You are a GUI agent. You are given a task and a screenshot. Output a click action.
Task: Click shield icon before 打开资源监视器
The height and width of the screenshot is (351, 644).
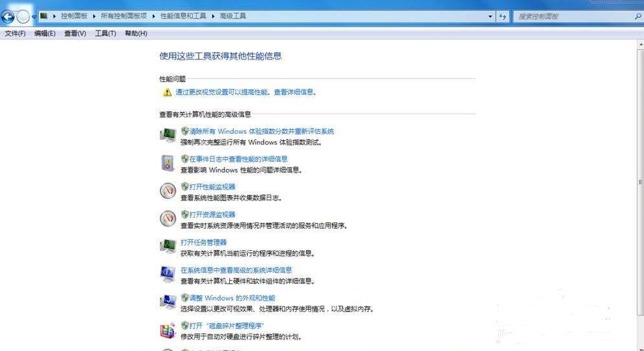[x=185, y=215]
